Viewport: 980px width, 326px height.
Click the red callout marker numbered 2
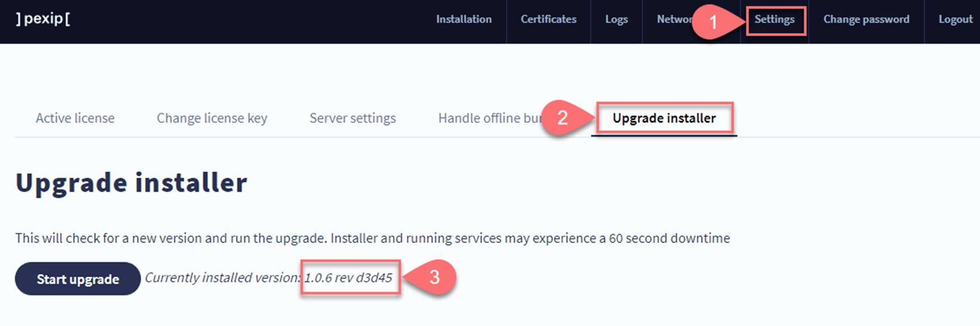561,118
